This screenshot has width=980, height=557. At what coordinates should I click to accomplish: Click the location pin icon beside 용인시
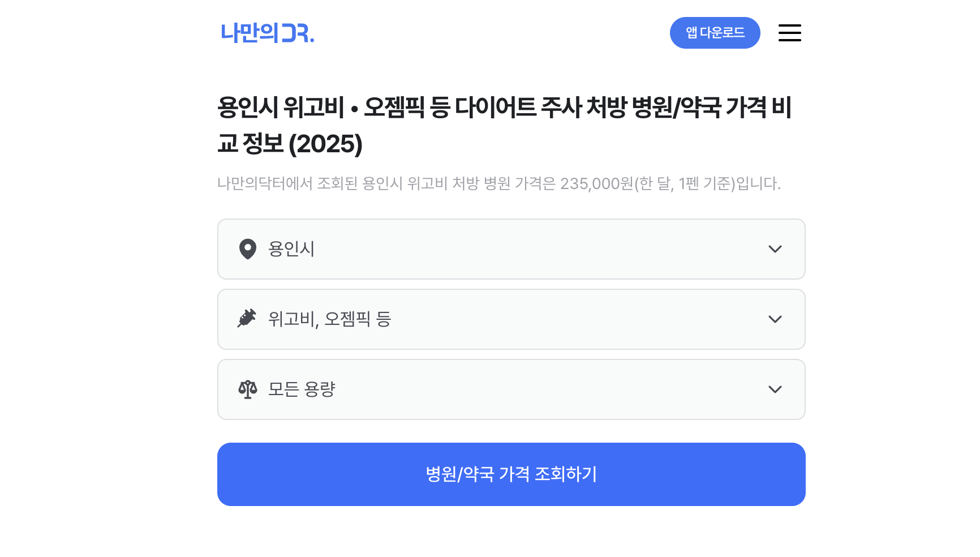click(x=248, y=249)
